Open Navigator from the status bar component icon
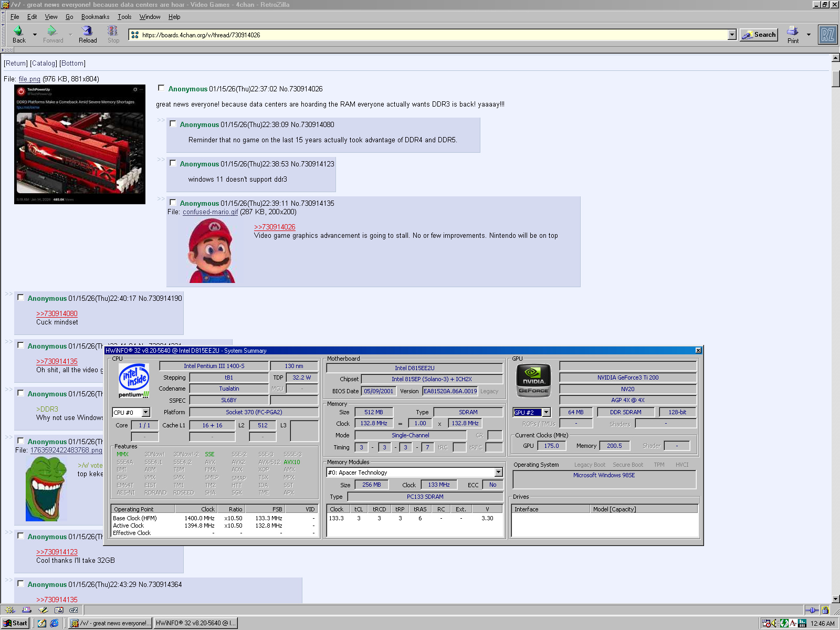This screenshot has height=630, width=840. [x=10, y=610]
